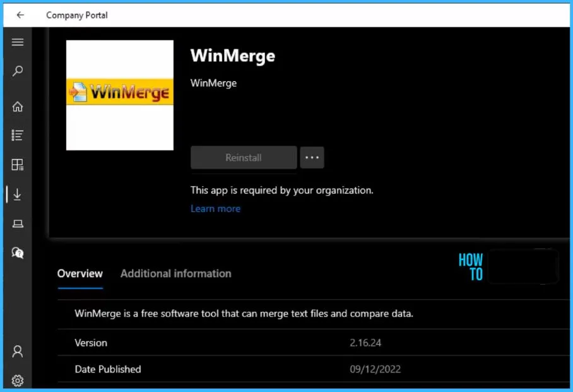Click the WinMerge description text
This screenshot has height=392, width=573.
(244, 313)
